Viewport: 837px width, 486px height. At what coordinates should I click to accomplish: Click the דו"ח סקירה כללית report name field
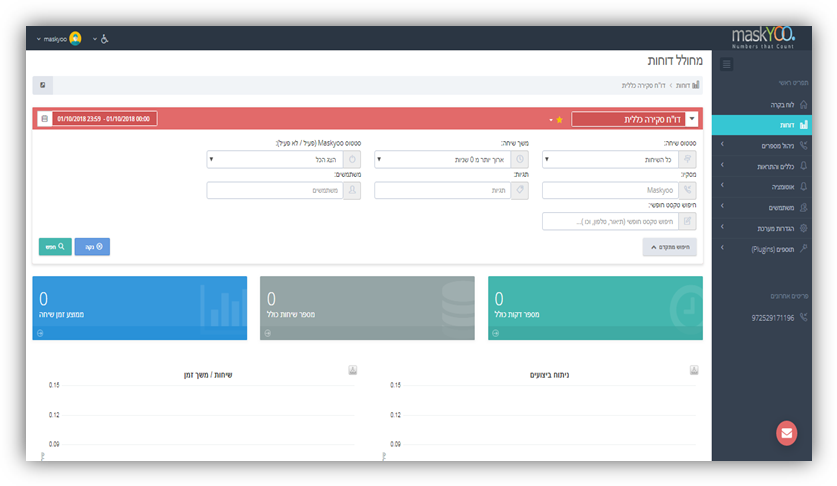pos(628,119)
